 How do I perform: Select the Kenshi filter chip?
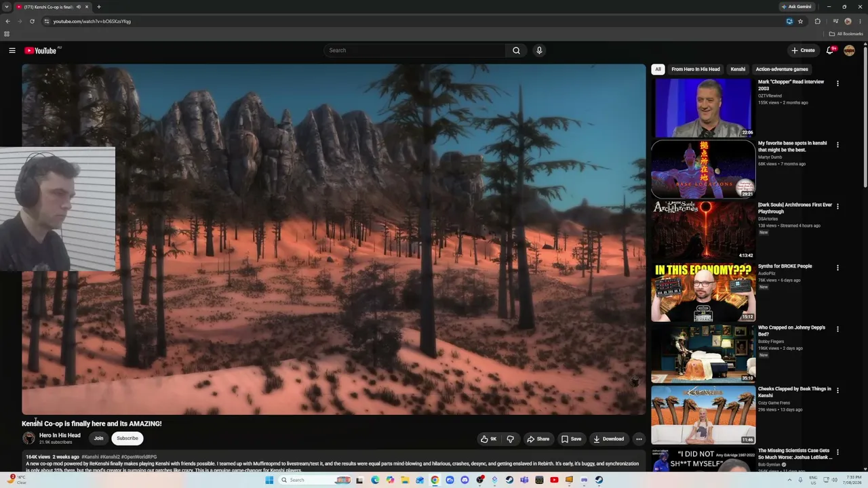[738, 69]
